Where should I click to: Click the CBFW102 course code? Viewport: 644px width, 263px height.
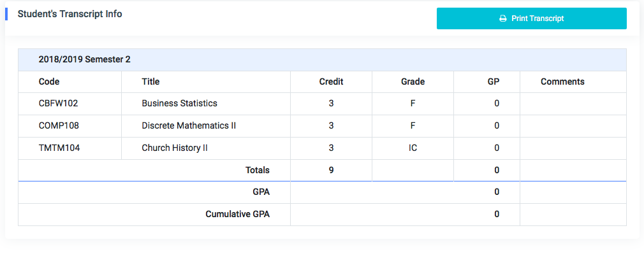[x=58, y=103]
